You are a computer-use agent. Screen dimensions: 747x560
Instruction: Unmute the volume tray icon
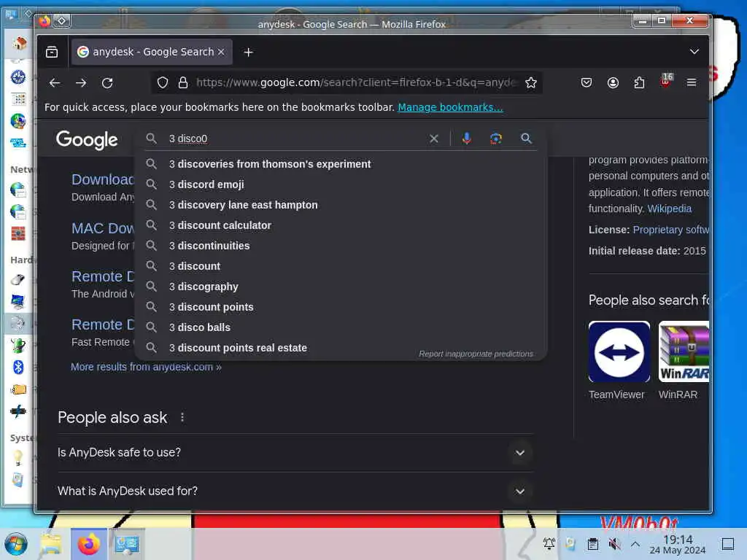tap(614, 543)
